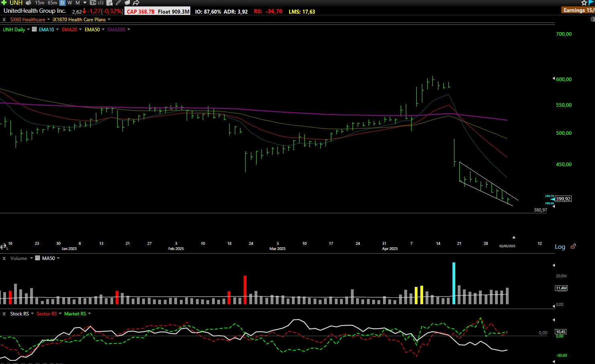Switch to the 65m timeframe
595x364 pixels.
pyautogui.click(x=52, y=2)
